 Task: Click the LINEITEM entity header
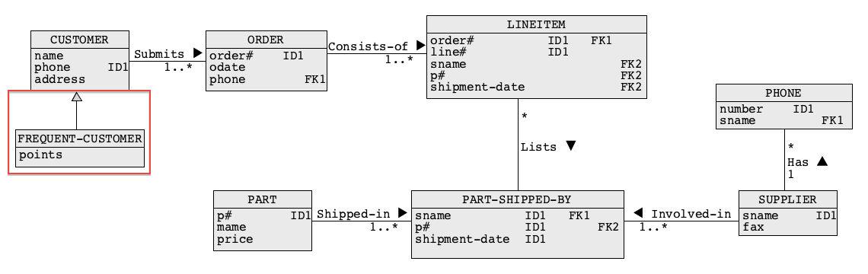537,24
